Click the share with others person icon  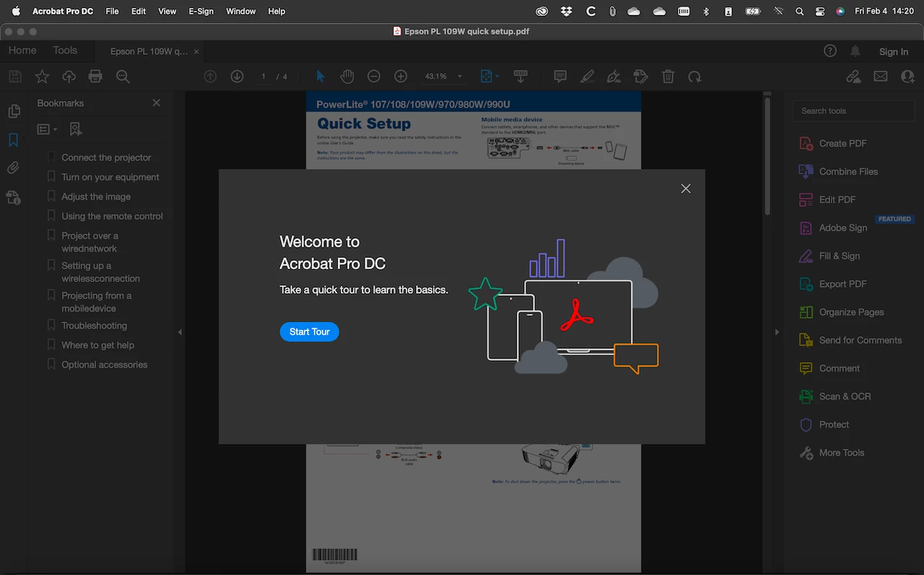pos(907,76)
